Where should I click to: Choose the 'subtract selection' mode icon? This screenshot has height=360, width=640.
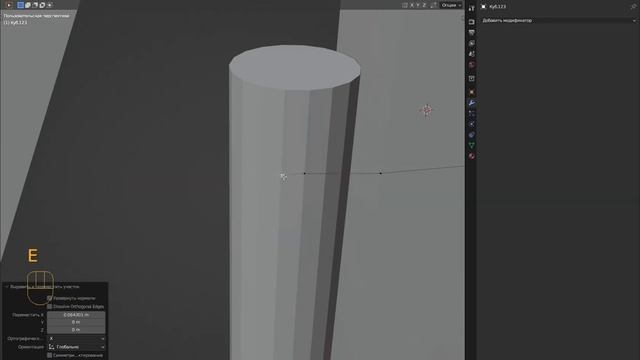[35, 5]
